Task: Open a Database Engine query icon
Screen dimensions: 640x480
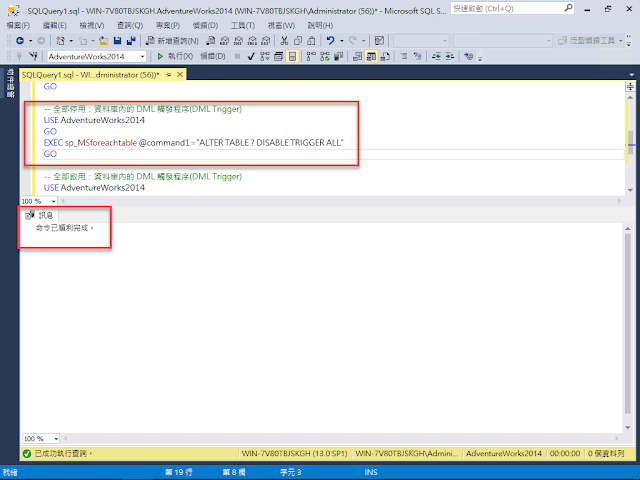Action: (211, 40)
